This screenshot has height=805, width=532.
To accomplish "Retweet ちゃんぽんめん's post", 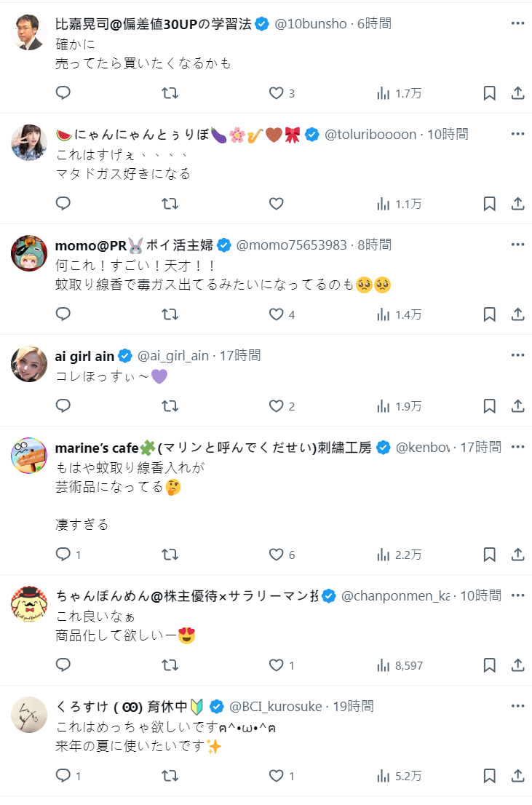I will click(x=170, y=665).
